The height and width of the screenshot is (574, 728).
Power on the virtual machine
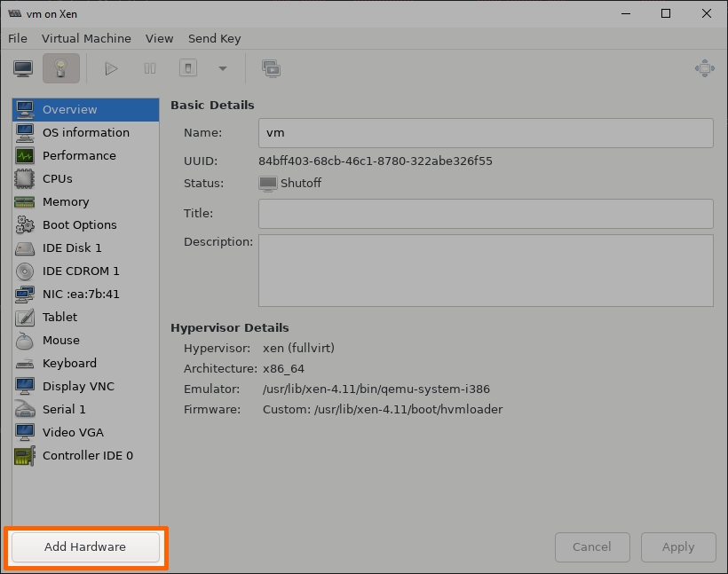[111, 68]
